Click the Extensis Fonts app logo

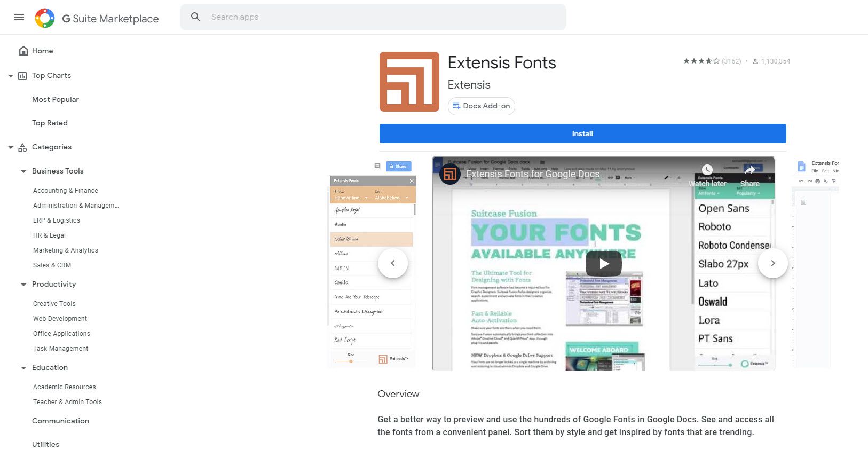(x=409, y=82)
